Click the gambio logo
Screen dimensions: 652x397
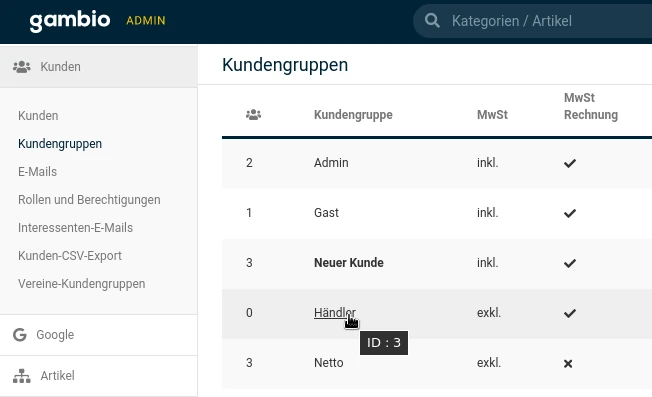[x=70, y=21]
